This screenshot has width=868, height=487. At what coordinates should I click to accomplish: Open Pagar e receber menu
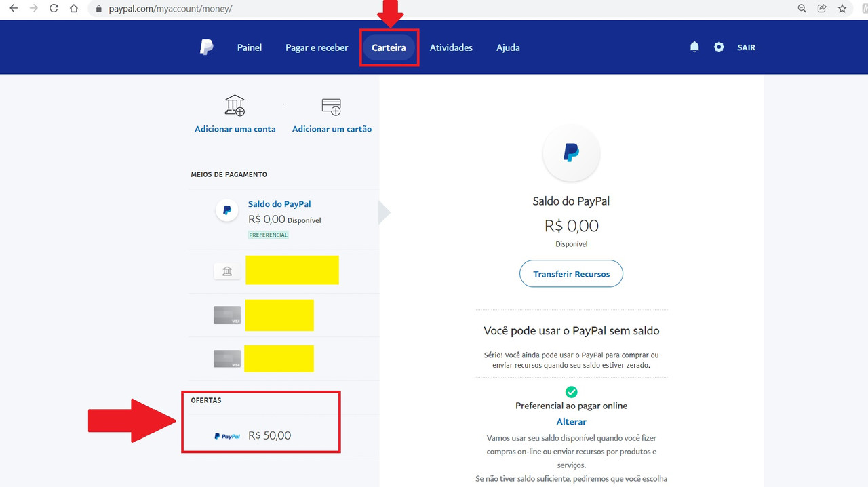(x=317, y=47)
